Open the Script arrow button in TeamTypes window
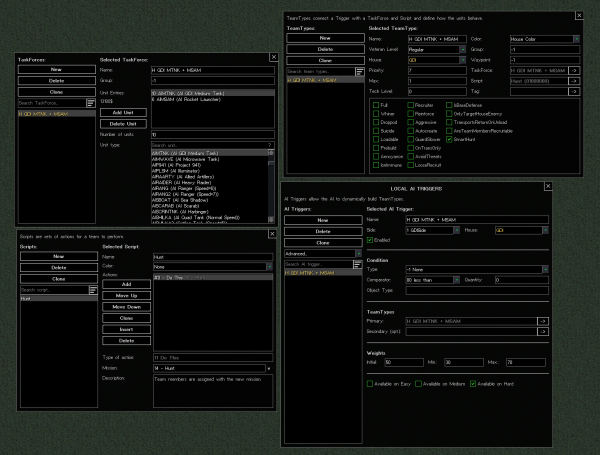The width and height of the screenshot is (600, 455). tap(574, 81)
